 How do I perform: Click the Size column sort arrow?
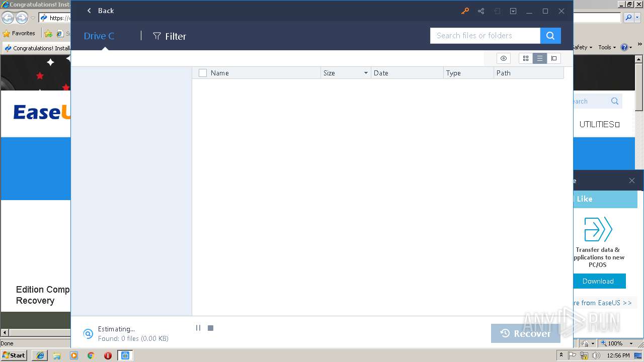pyautogui.click(x=366, y=73)
